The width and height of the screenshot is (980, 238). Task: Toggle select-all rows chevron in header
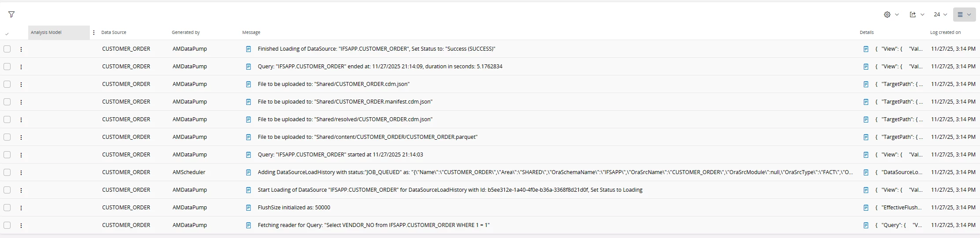coord(7,34)
